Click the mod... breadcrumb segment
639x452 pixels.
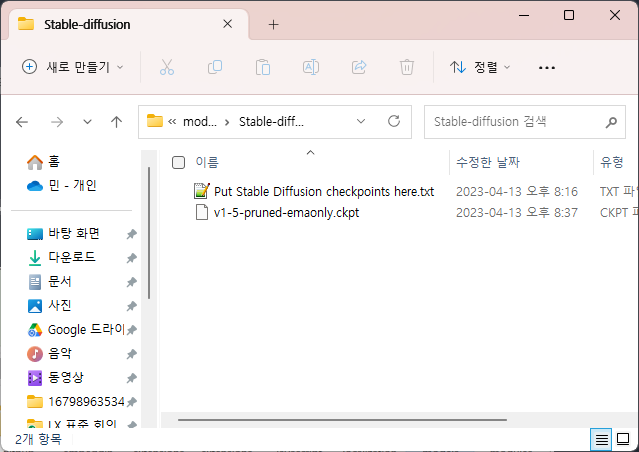[200, 121]
